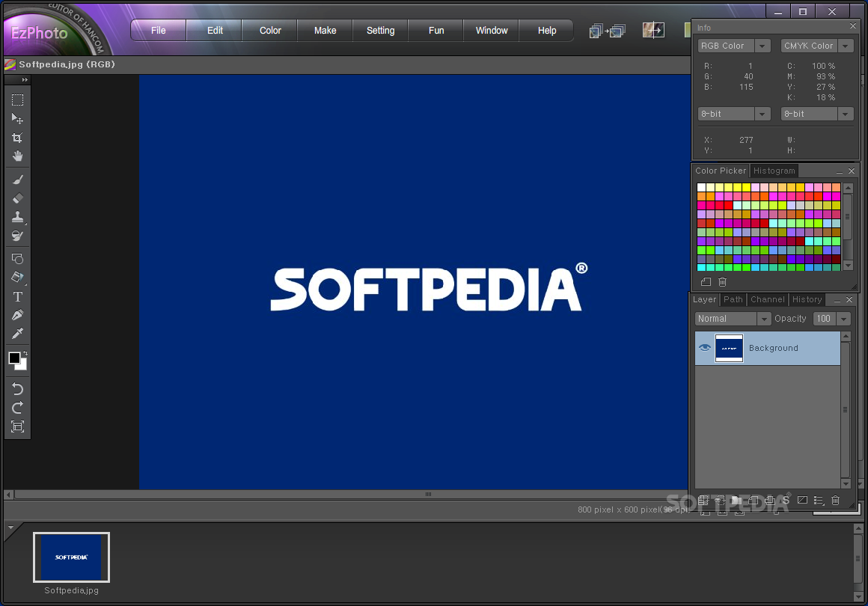Select the Text tool

(x=18, y=296)
